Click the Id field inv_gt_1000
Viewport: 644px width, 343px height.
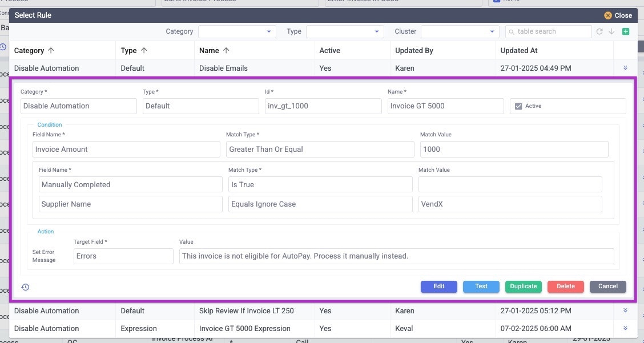click(x=323, y=106)
